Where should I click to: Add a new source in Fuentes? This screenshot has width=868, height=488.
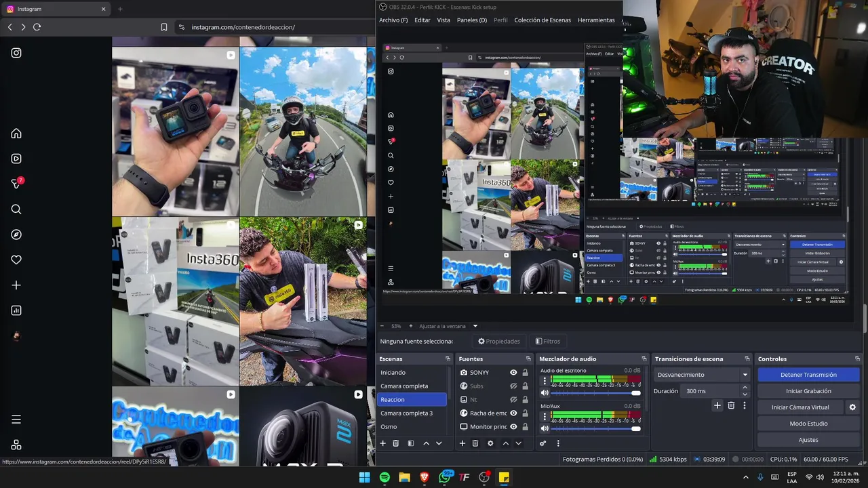click(x=462, y=443)
